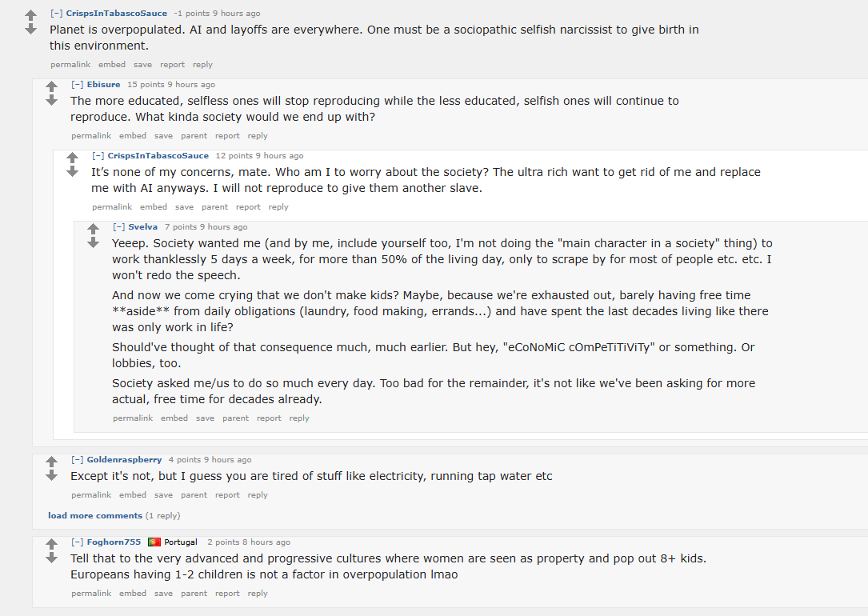Downvote Ebisure's comment

click(51, 100)
